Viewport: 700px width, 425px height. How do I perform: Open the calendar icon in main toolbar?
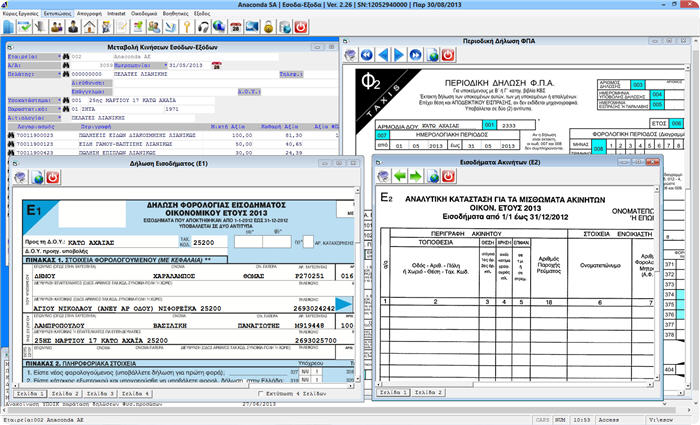236,27
